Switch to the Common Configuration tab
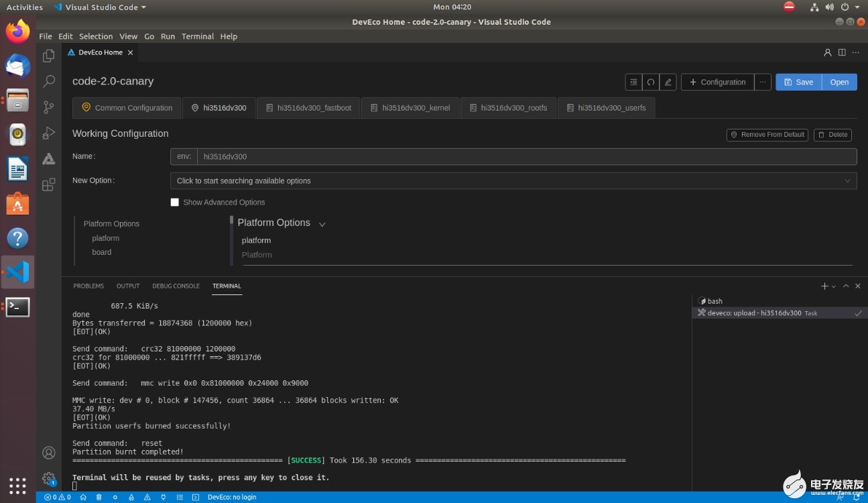Viewport: 868px width, 503px height. tap(127, 107)
